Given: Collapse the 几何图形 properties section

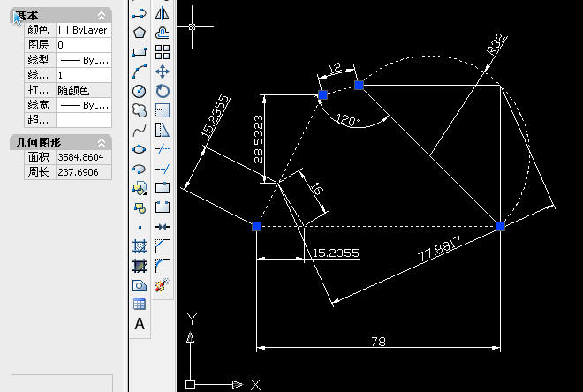Looking at the screenshot, I should pyautogui.click(x=102, y=143).
